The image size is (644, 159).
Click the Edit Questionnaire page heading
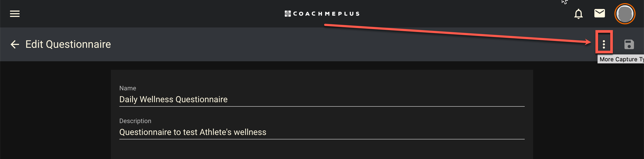(x=68, y=44)
